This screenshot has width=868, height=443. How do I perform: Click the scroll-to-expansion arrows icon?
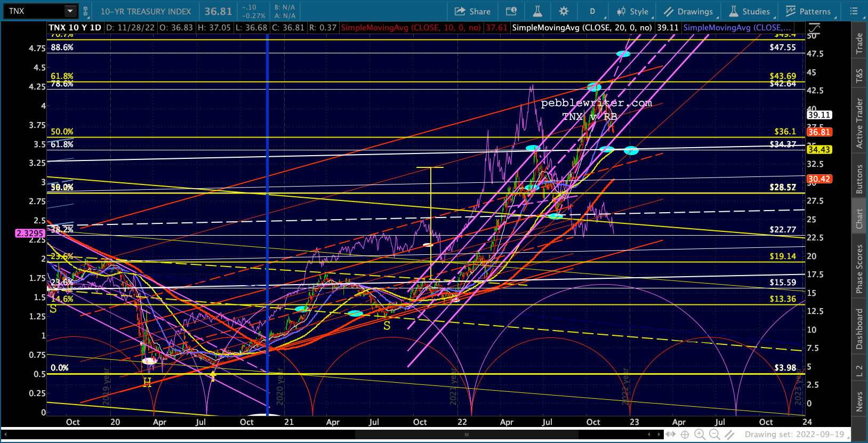coord(670,434)
